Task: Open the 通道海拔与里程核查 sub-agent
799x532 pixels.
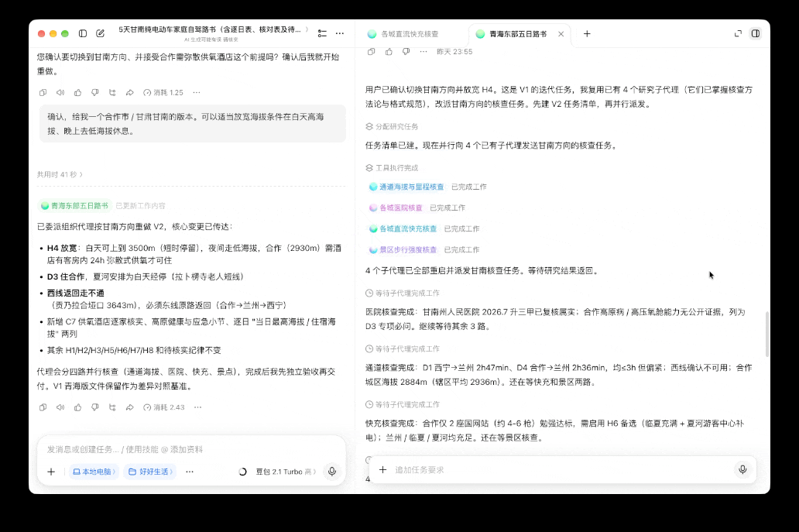Action: (406, 187)
